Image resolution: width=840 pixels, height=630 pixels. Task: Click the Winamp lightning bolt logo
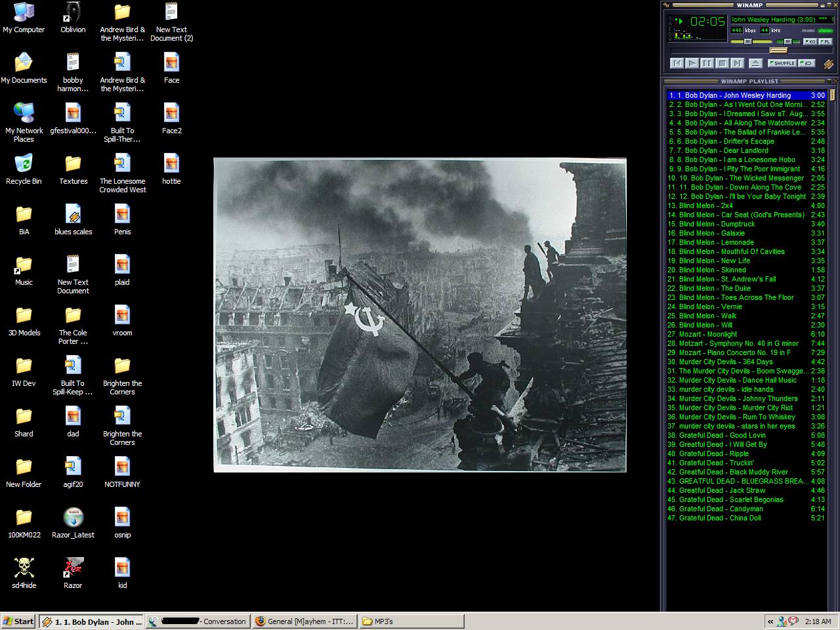(x=828, y=64)
